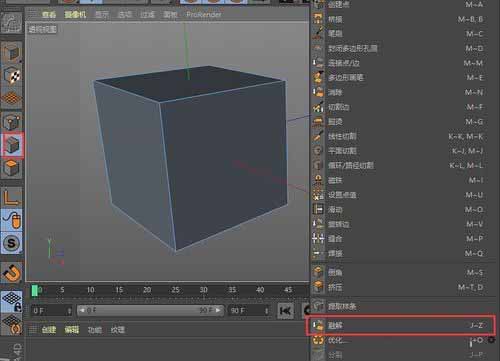This screenshot has width=500, height=361.
Task: Open the material manager 功能 menu
Action: 95,330
